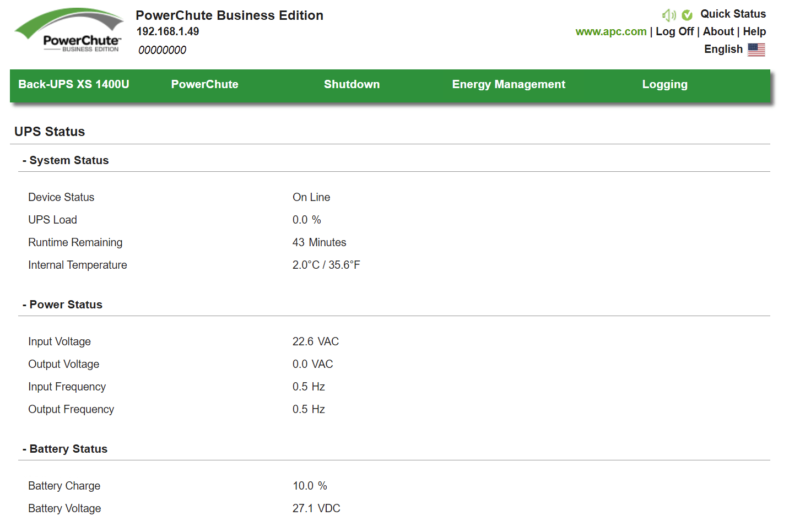The width and height of the screenshot is (789, 532).
Task: Open the Energy Management menu
Action: (509, 84)
